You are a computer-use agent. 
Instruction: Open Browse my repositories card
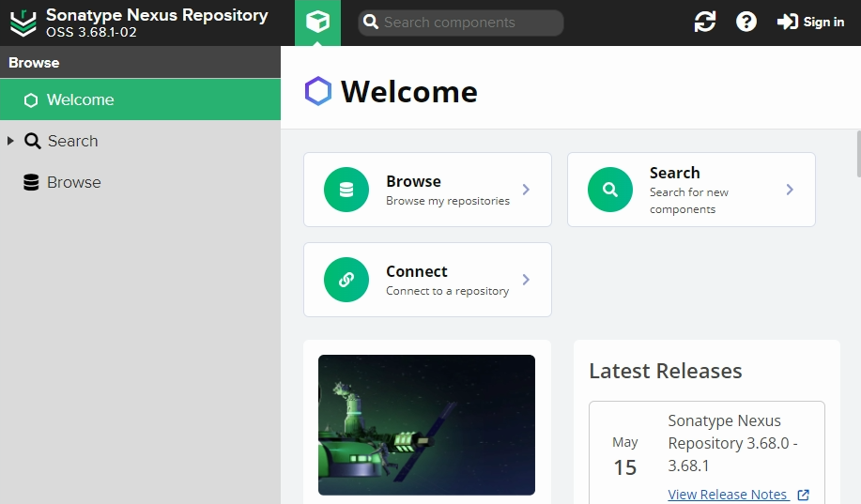tap(427, 190)
